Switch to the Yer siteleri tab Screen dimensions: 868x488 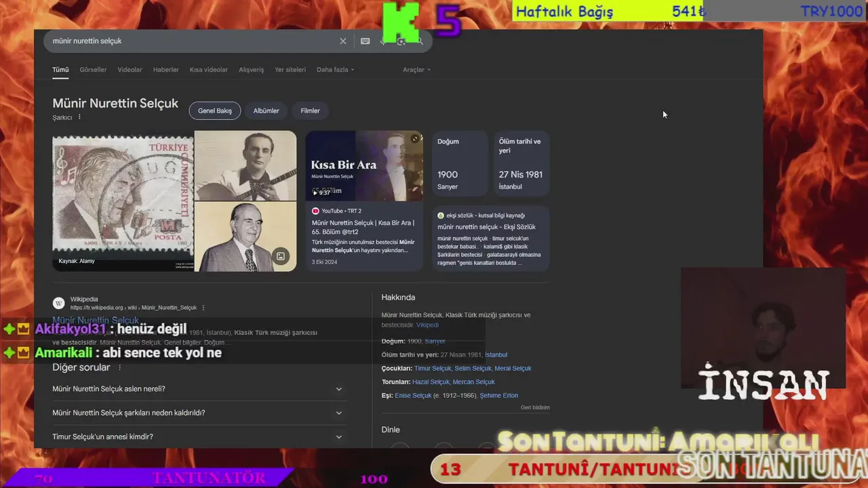[x=290, y=70]
